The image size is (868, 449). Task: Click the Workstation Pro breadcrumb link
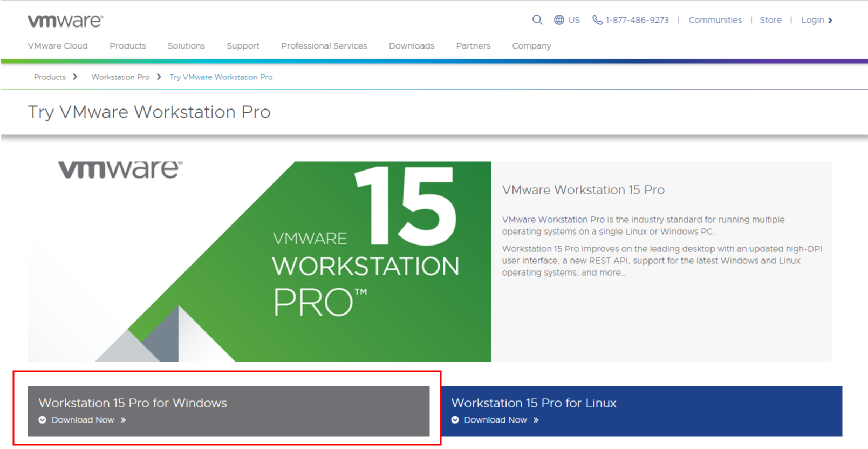120,77
